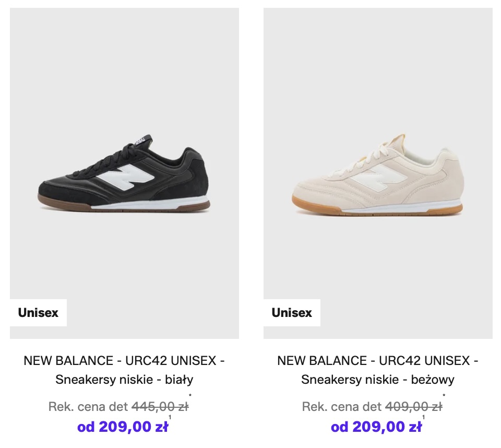
Task: Click footnote marker 1 beside the biały sneaker price
Action: tap(170, 418)
